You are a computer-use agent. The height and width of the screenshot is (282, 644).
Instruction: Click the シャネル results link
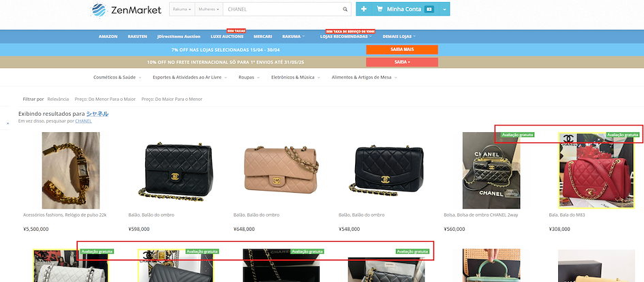pos(97,114)
